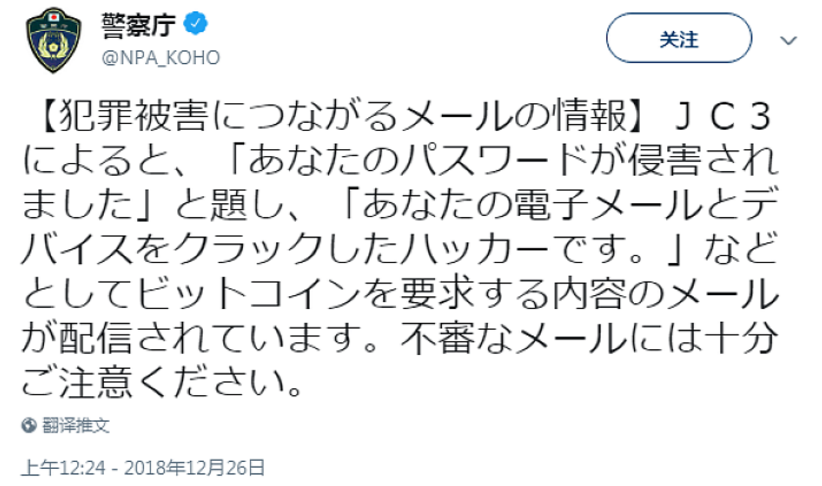Viewport: 822px width, 486px height.
Task: Translate the tweet via 翻译推文
Action: click(75, 425)
